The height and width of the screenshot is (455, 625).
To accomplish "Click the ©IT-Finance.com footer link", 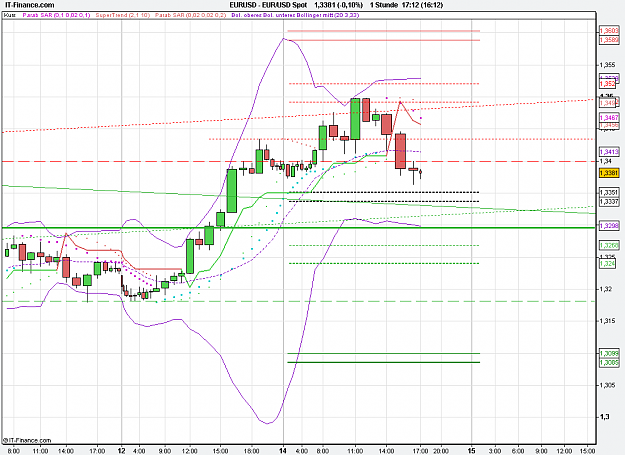I will [27, 440].
